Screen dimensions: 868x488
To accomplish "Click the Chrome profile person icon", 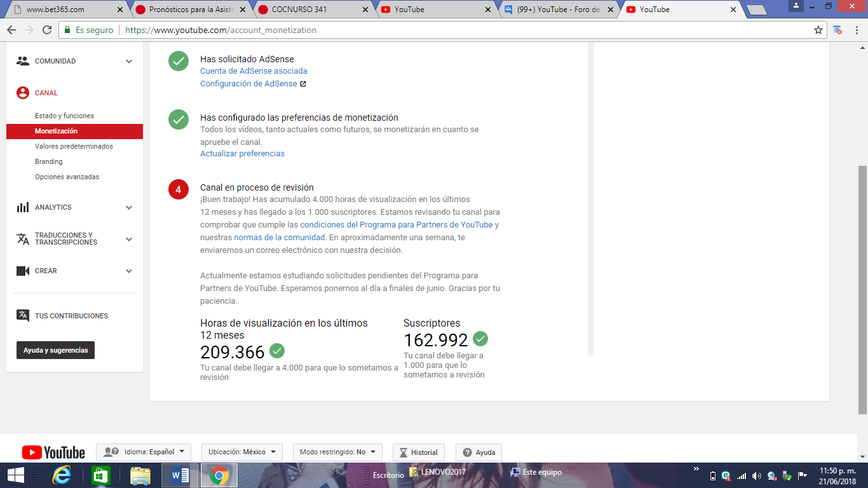I will point(797,6).
